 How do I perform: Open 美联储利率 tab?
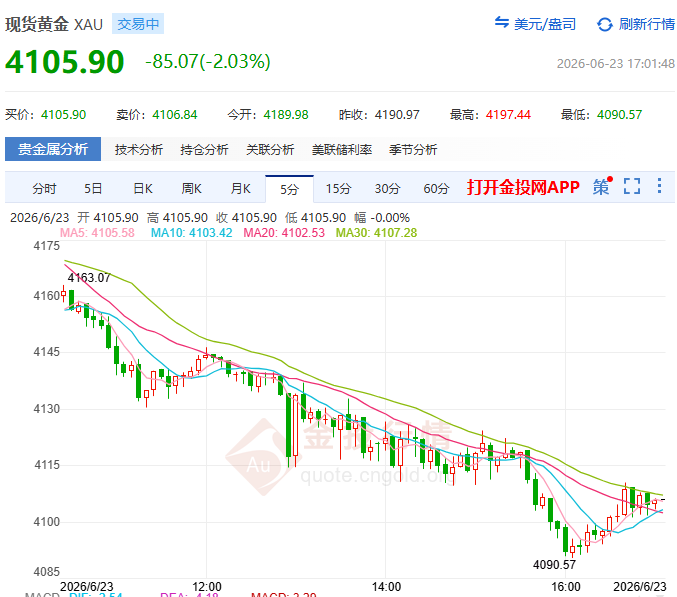pyautogui.click(x=342, y=150)
